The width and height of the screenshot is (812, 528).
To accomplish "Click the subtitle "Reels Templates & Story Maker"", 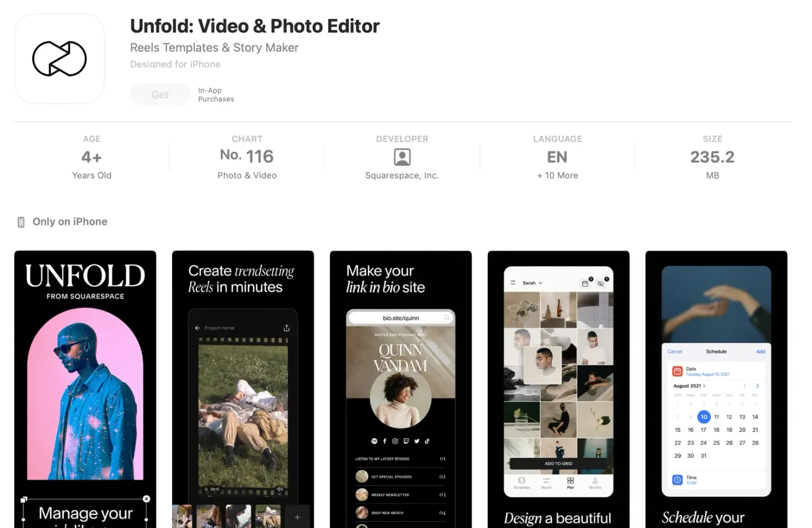I will click(214, 47).
